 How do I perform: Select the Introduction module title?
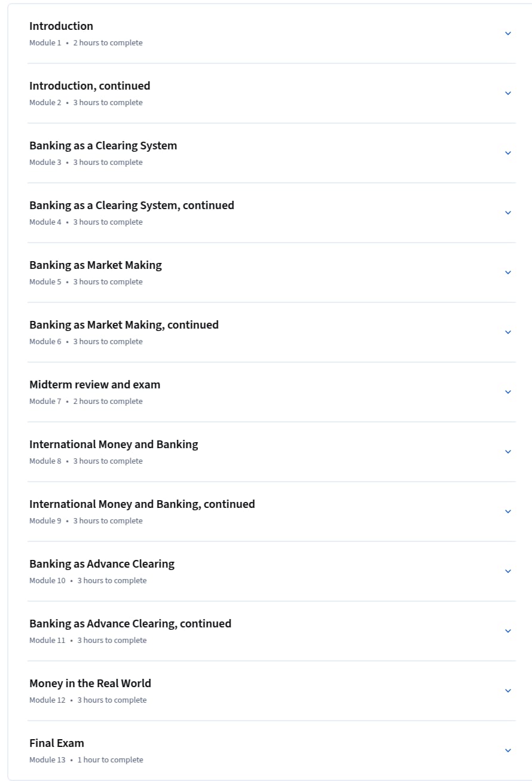[61, 26]
